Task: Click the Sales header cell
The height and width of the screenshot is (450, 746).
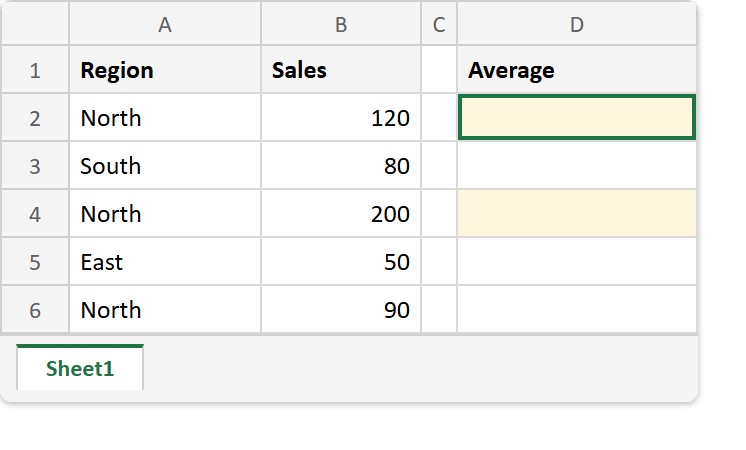Action: coord(341,70)
